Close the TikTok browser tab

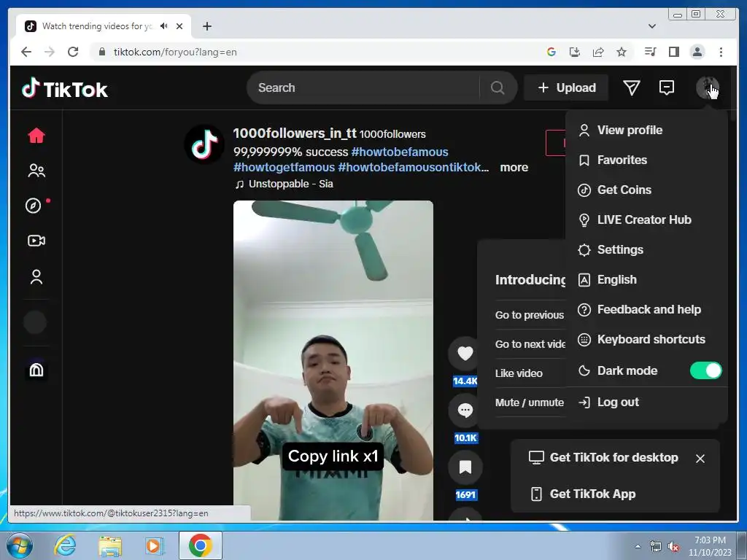[179, 26]
